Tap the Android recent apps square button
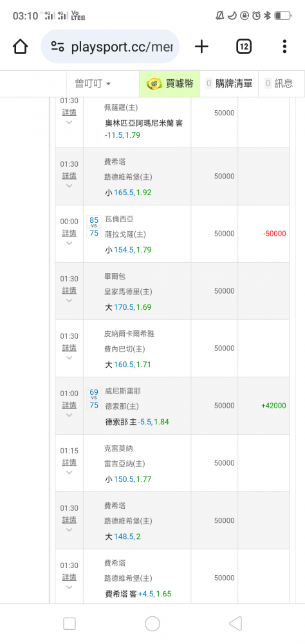 pos(69,623)
